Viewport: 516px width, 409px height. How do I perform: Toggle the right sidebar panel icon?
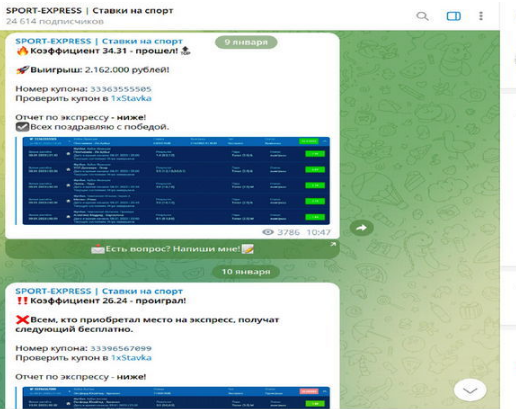tap(454, 16)
